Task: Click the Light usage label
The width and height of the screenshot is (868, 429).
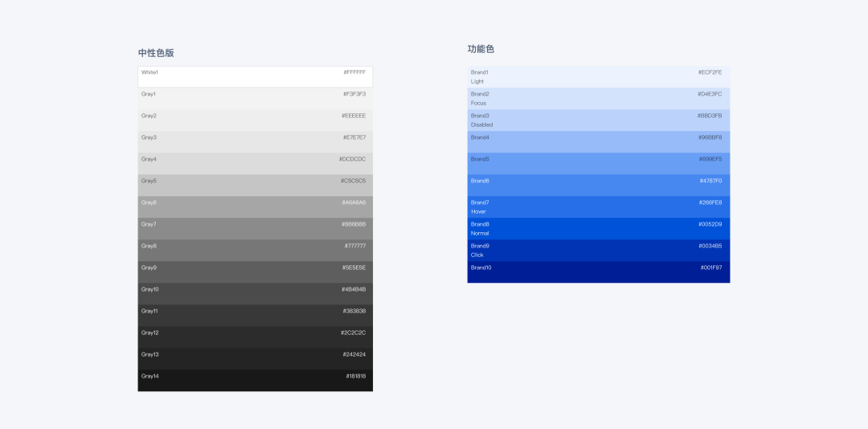Action: [477, 81]
